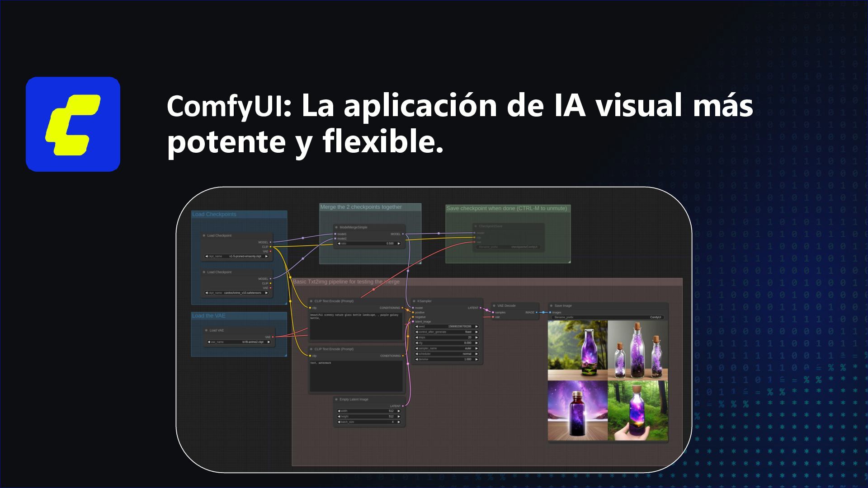
Task: Open the bottle in forest landscape thumbnail
Action: 578,351
